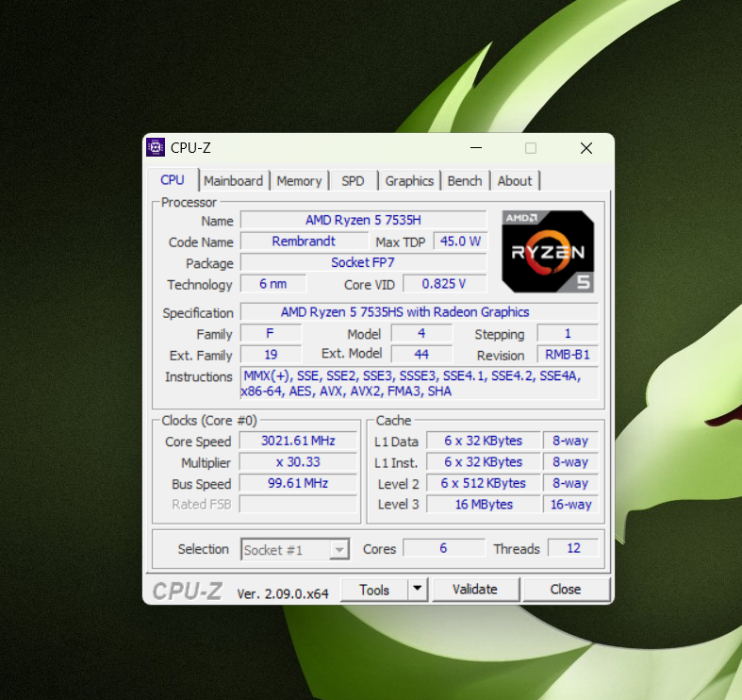Switch to the Memory tab

(299, 181)
